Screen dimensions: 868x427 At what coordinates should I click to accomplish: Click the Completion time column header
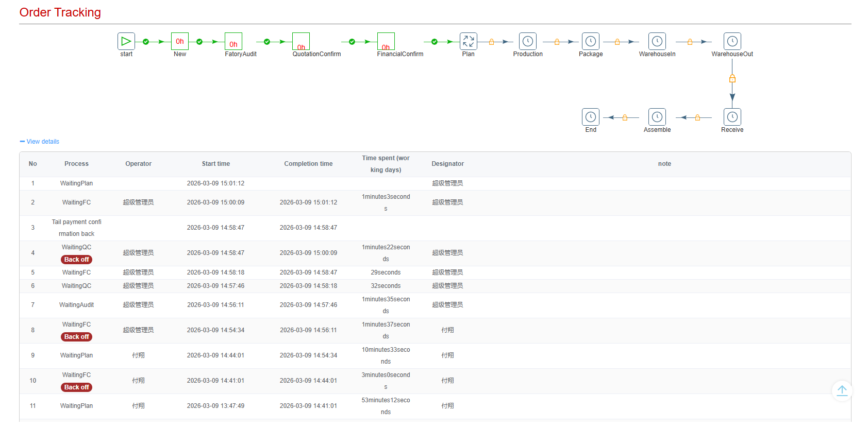[x=309, y=164]
